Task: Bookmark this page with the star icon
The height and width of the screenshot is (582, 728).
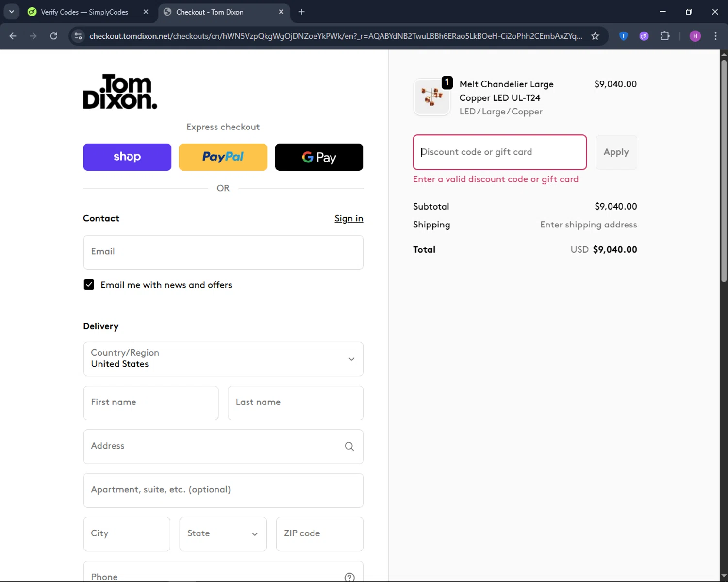Action: pyautogui.click(x=595, y=36)
